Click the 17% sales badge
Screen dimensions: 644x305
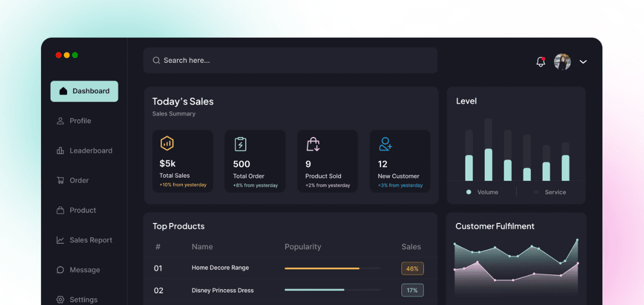tap(413, 291)
